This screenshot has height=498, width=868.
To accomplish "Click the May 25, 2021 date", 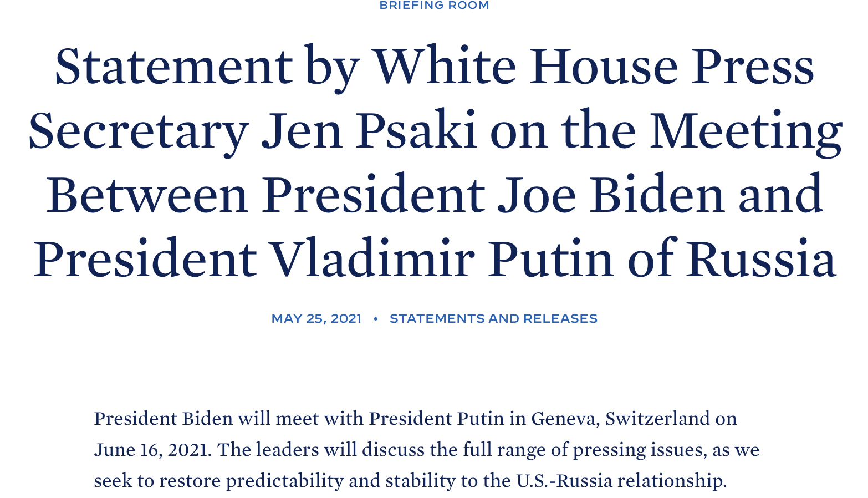I will [316, 318].
